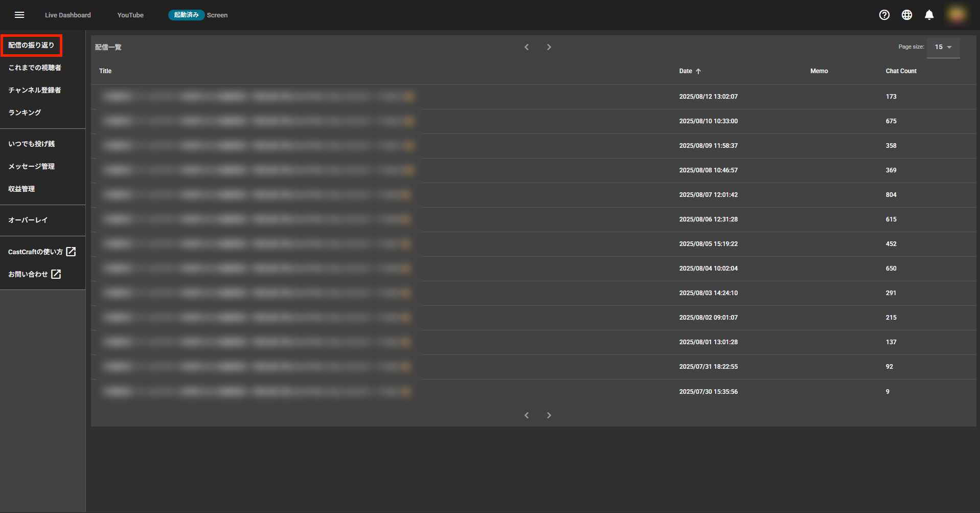Click chat count 173
980x513 pixels.
point(891,97)
